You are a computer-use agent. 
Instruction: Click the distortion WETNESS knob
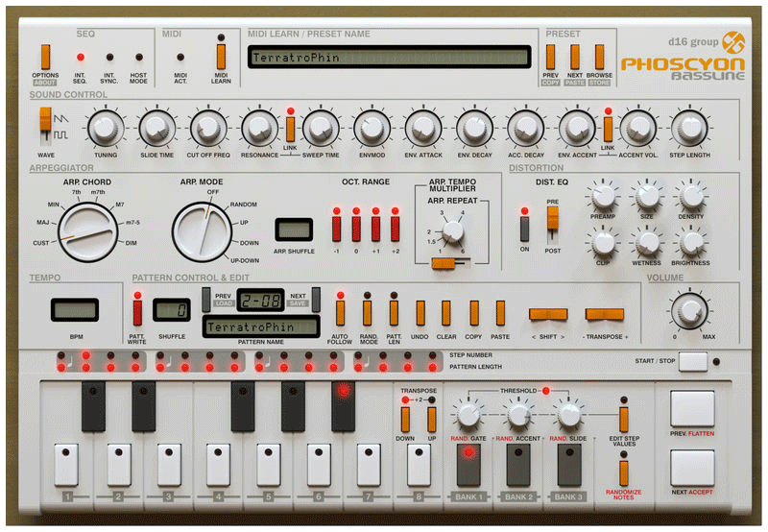(647, 243)
